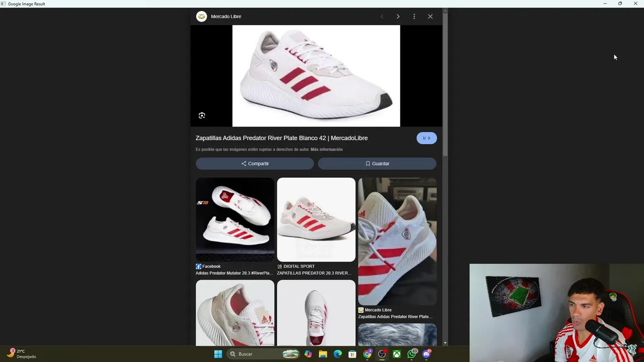Open Microsoft Edge from the taskbar

tap(338, 354)
